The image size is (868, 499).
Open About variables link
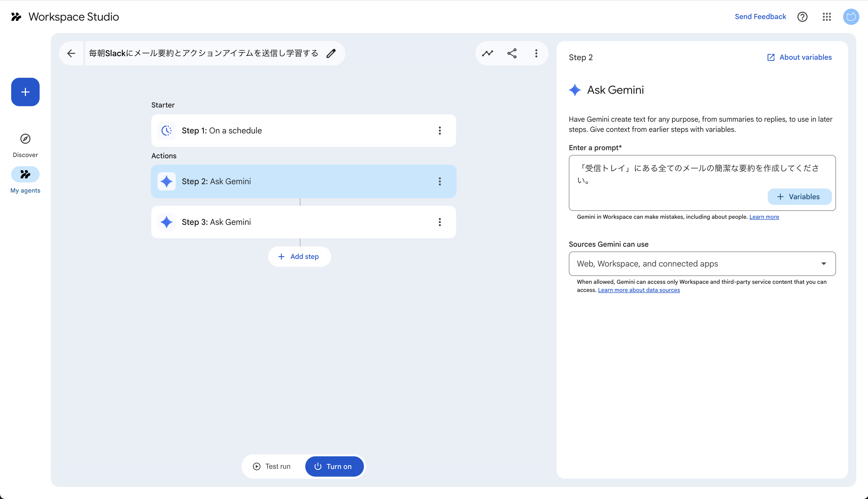[x=799, y=57]
